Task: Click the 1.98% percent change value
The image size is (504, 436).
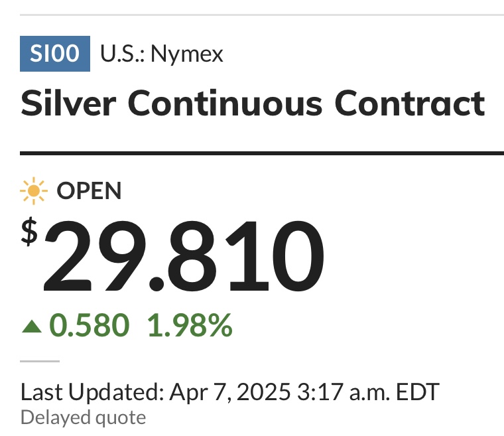Action: [190, 326]
